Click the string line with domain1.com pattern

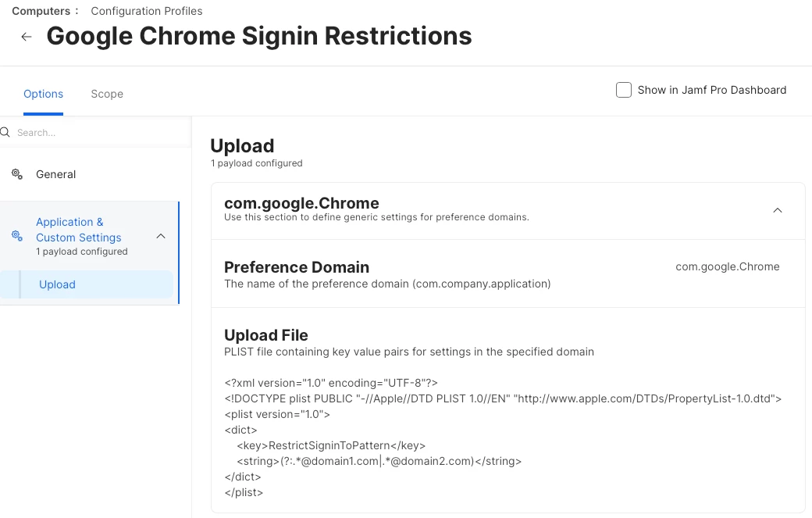(x=379, y=461)
